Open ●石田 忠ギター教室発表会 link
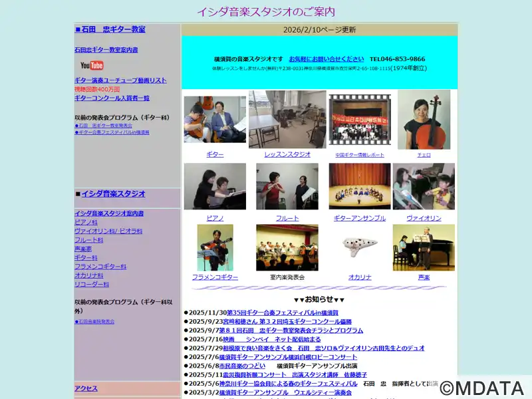The height and width of the screenshot is (399, 532). [x=104, y=126]
